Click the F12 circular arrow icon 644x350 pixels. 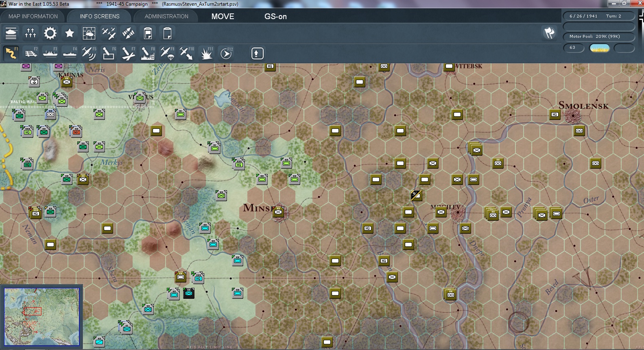coord(226,53)
